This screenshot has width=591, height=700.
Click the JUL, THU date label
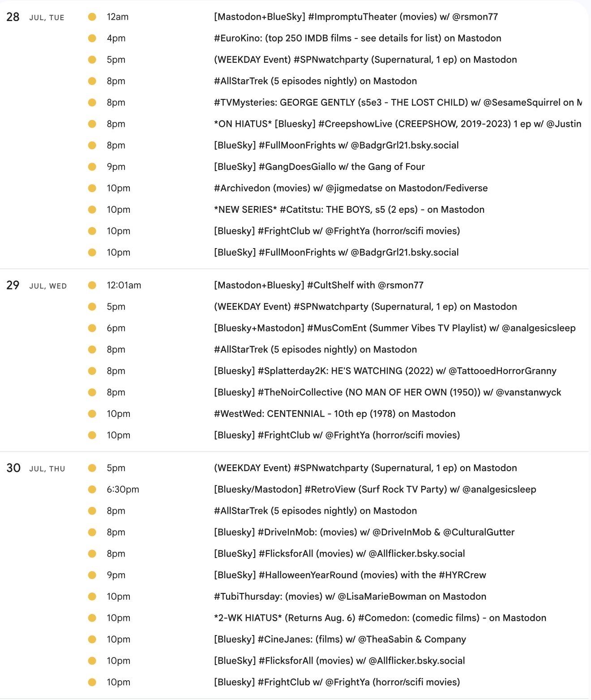[47, 469]
